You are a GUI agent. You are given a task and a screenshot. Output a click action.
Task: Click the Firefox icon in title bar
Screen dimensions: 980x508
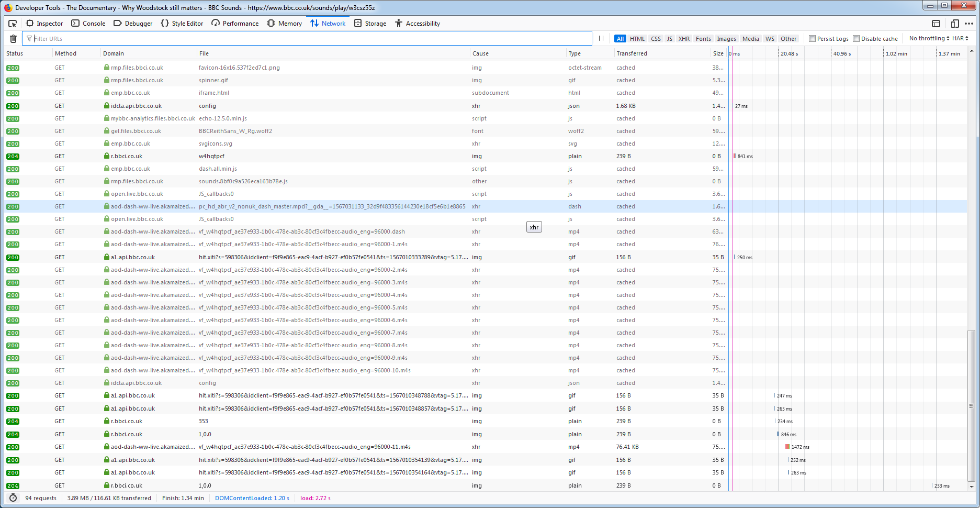[x=8, y=8]
